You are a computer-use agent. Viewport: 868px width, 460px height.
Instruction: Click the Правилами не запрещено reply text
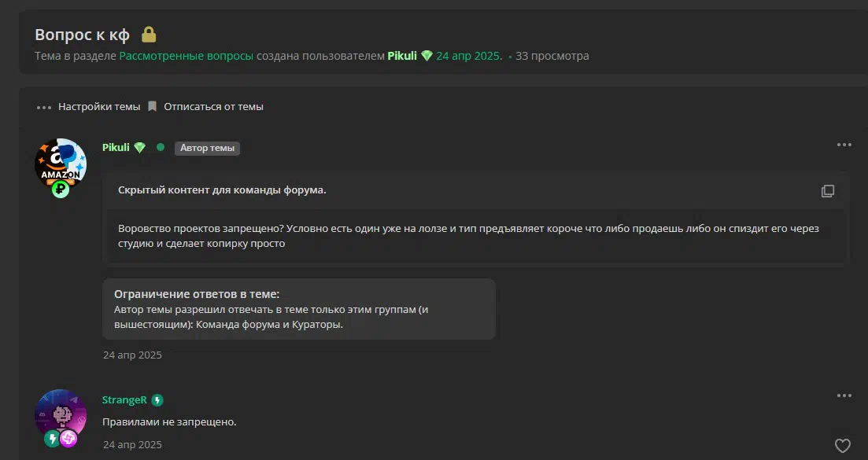click(169, 421)
